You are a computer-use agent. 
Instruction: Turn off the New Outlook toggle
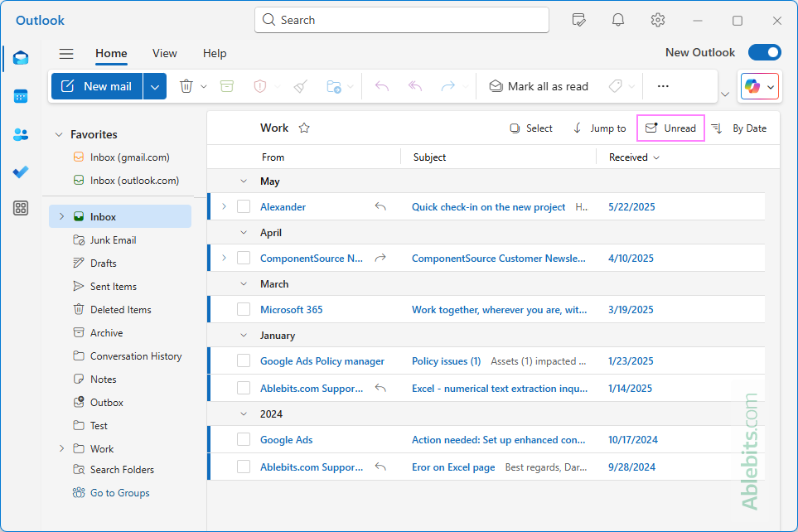764,53
